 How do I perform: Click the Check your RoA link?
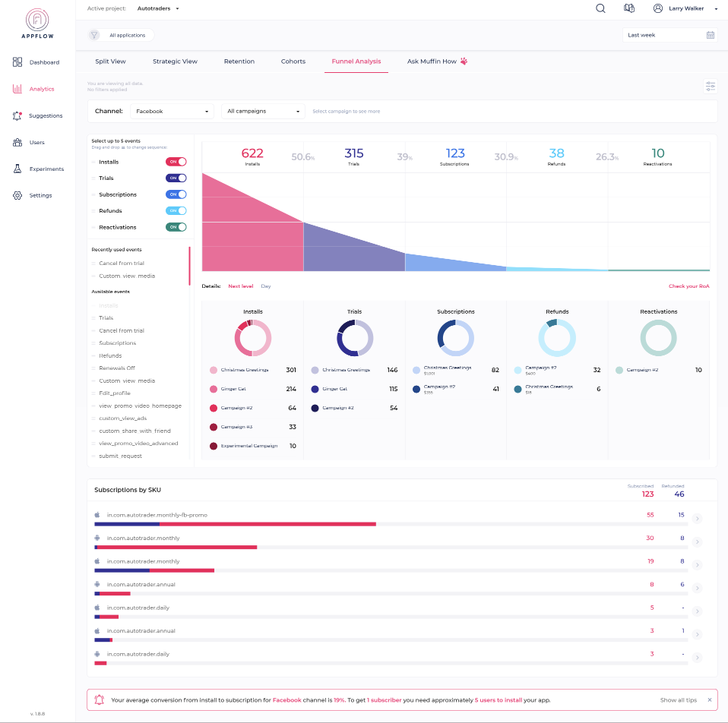click(688, 286)
